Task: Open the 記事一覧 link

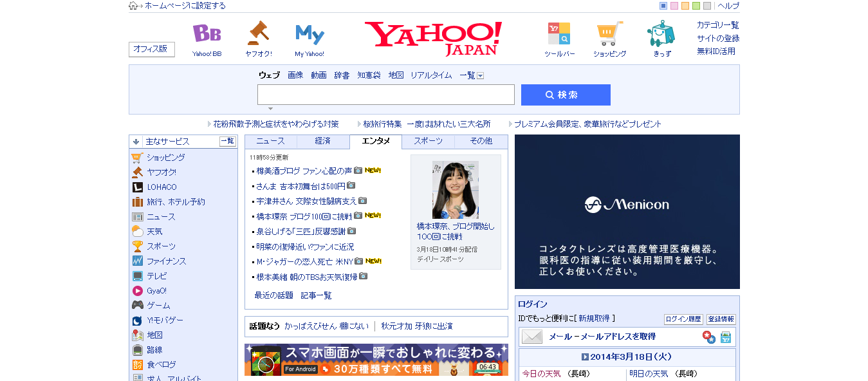Action: click(317, 295)
